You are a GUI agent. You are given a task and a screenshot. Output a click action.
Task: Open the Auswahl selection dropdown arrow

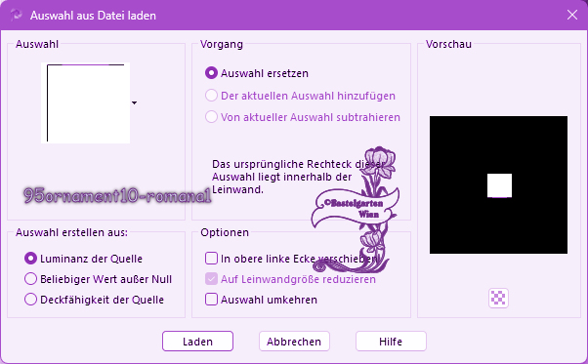(134, 102)
